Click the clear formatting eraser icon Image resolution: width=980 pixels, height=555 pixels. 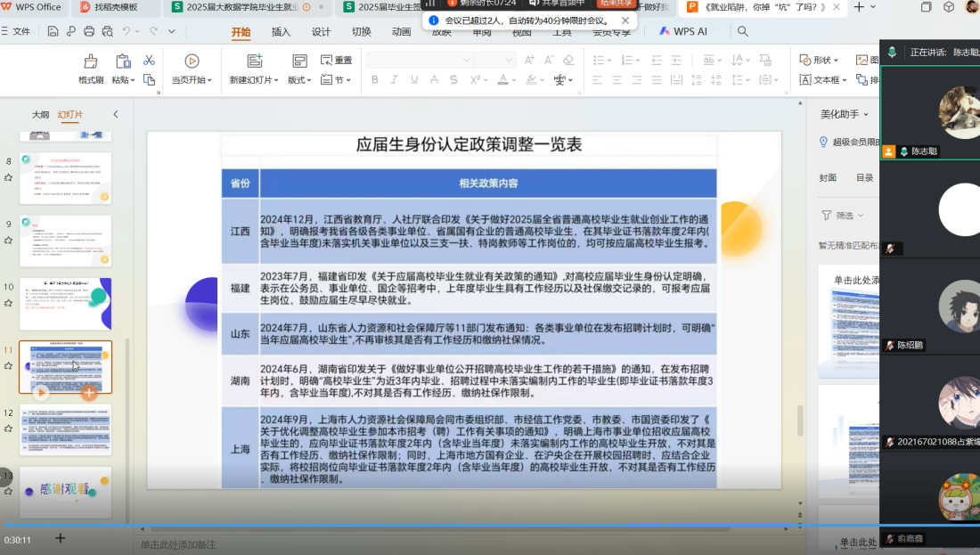coord(568,60)
